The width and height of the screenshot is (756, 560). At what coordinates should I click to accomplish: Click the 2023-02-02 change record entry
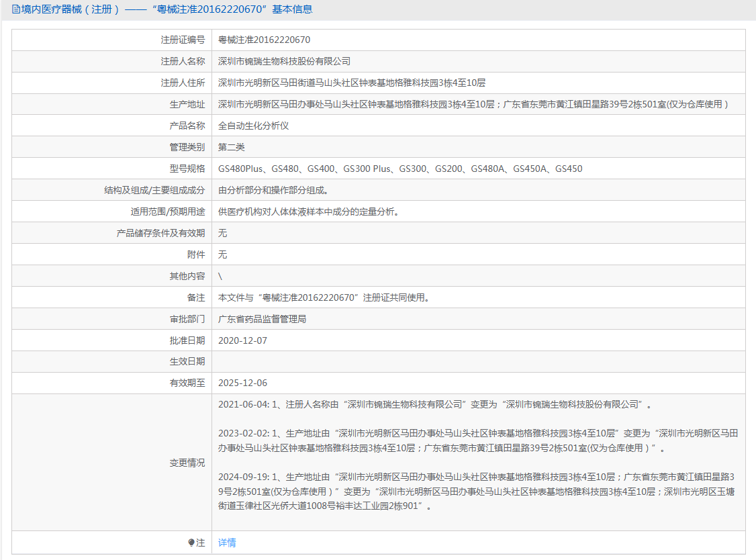click(478, 441)
